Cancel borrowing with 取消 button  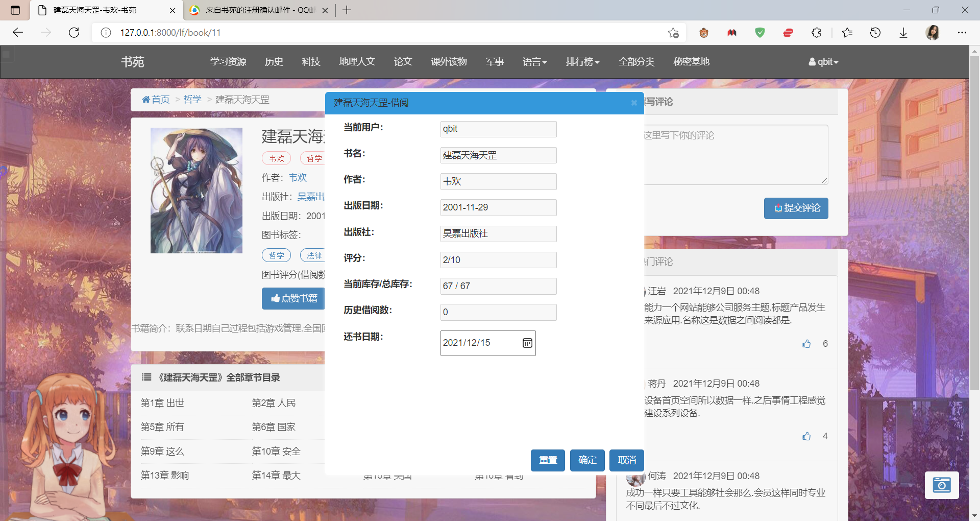[627, 460]
